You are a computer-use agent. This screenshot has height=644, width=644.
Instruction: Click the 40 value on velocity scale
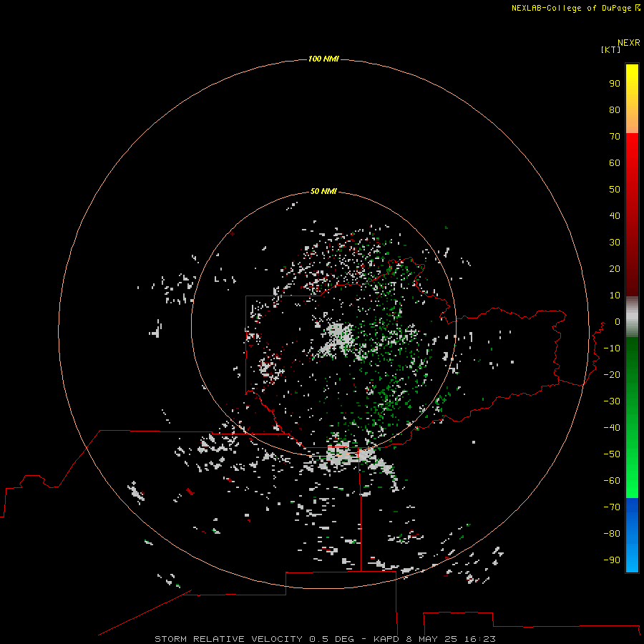[x=615, y=215]
